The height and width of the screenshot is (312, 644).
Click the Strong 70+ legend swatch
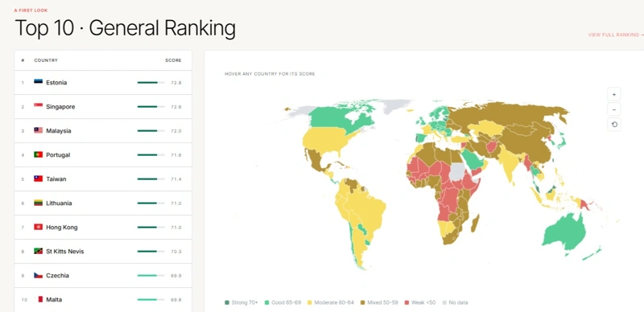pos(227,302)
